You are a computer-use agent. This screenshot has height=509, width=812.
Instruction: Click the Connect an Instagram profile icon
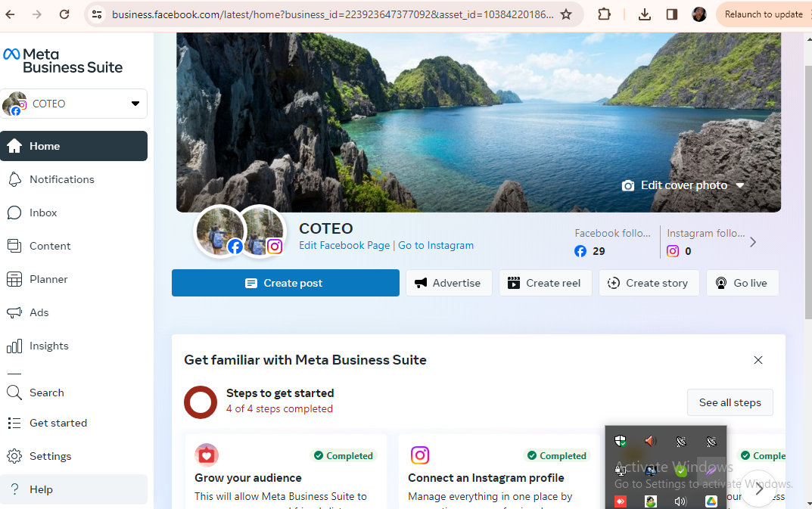(x=420, y=455)
